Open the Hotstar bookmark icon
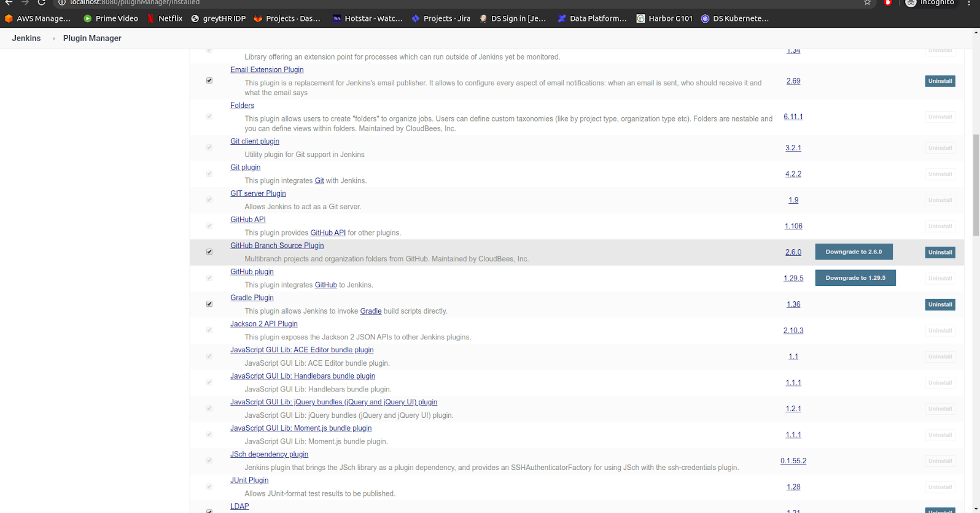 coord(336,18)
